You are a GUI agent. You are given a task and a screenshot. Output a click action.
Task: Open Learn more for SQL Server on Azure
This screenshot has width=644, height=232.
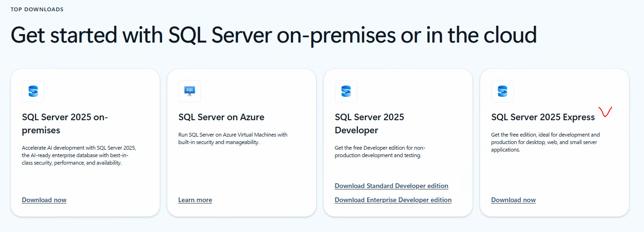195,200
